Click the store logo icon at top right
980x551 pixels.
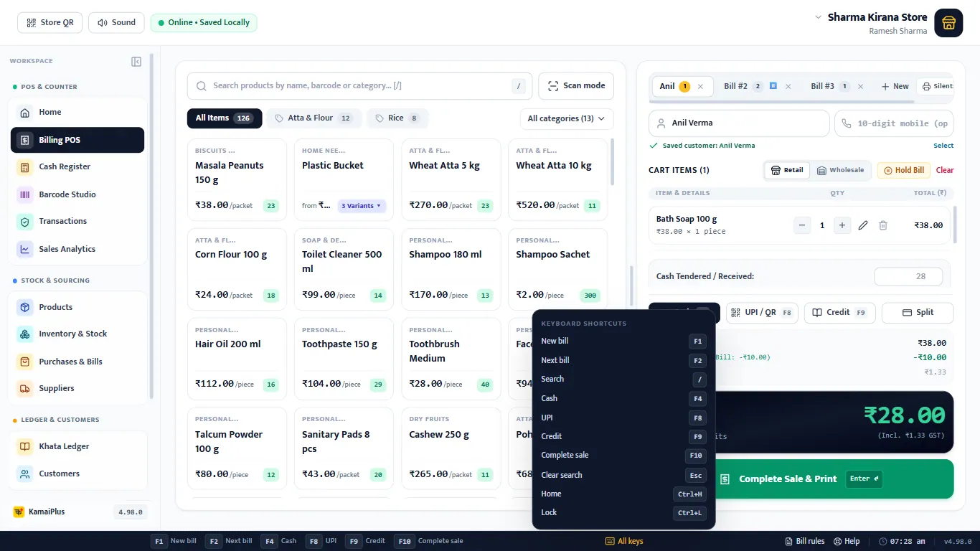(948, 23)
